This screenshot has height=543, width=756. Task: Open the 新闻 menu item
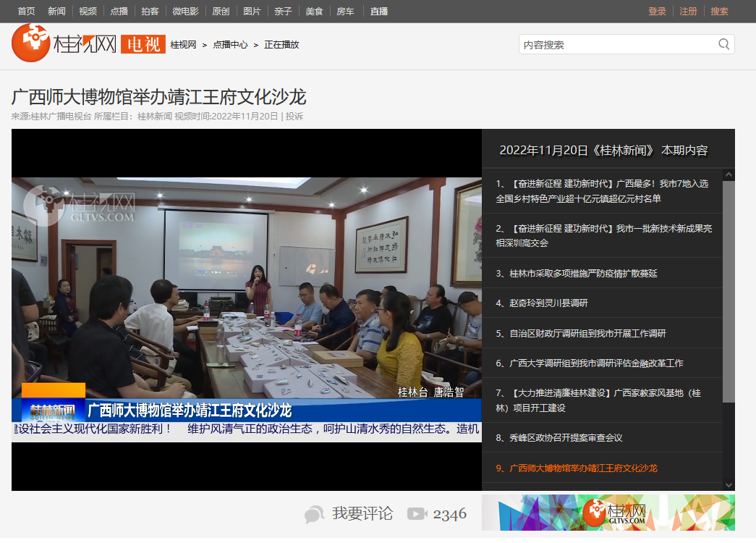tap(56, 11)
